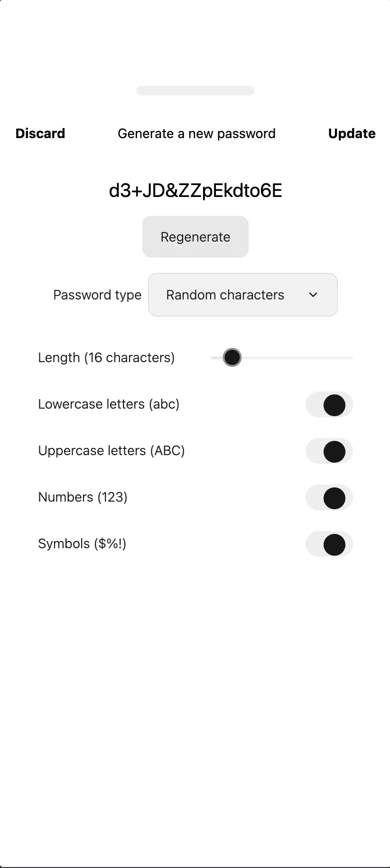Click the 'Length (16 characters)' label
Screen dimensions: 390x868
[106, 357]
